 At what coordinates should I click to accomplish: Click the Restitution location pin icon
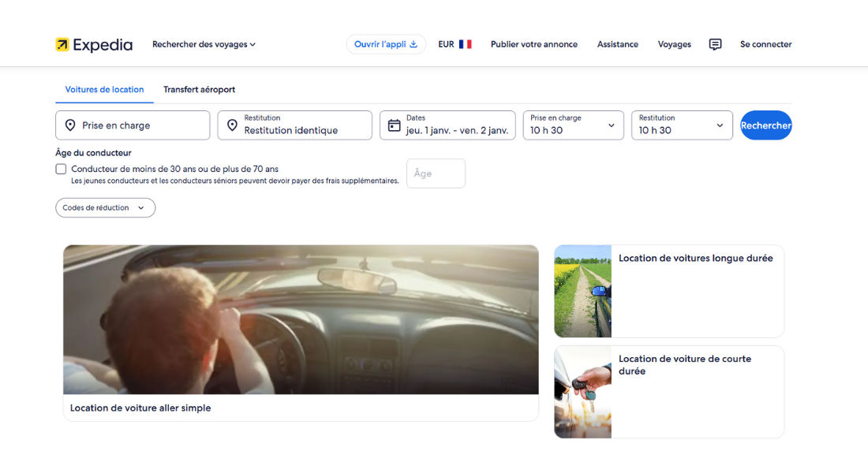pos(232,125)
